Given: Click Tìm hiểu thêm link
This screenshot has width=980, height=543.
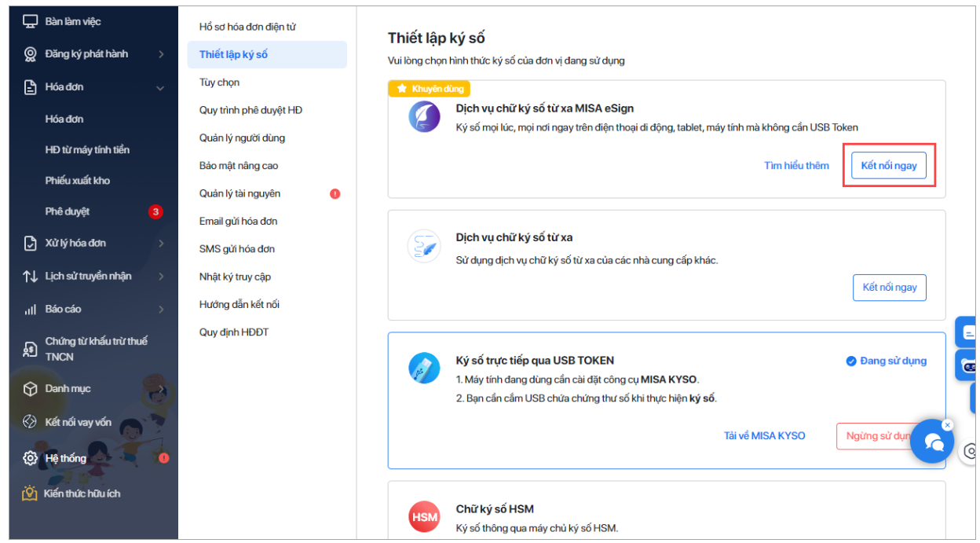Looking at the screenshot, I should click(x=796, y=166).
